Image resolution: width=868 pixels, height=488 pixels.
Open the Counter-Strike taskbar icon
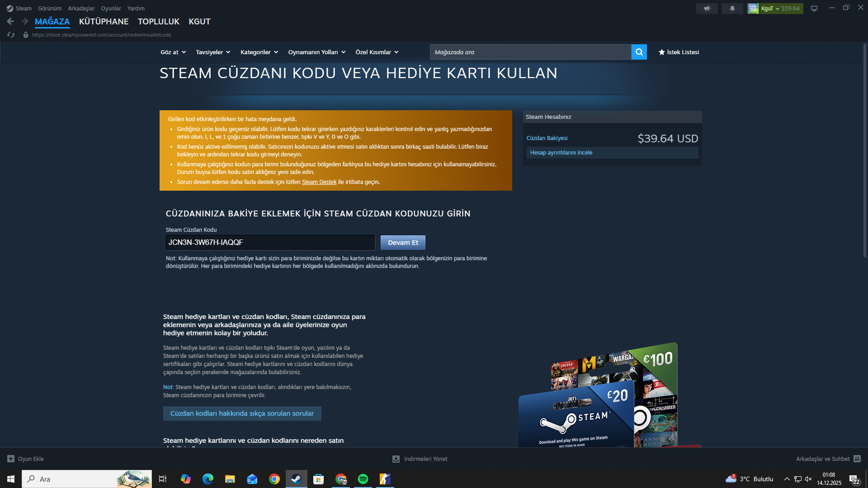[385, 479]
